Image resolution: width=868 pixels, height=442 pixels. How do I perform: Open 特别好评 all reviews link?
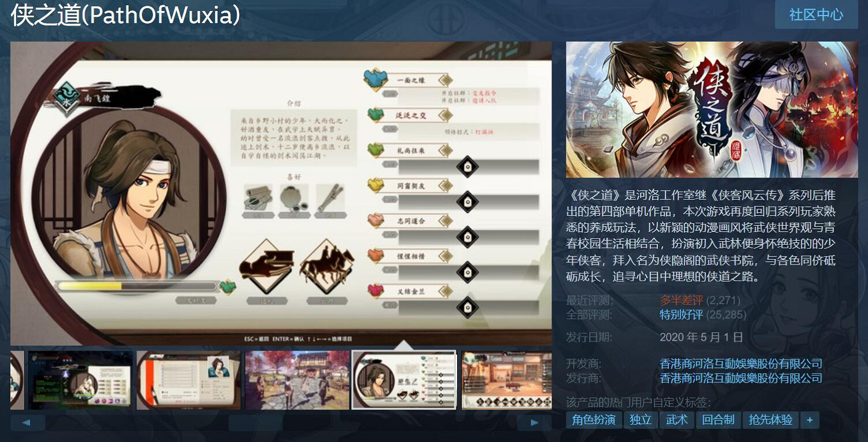681,315
